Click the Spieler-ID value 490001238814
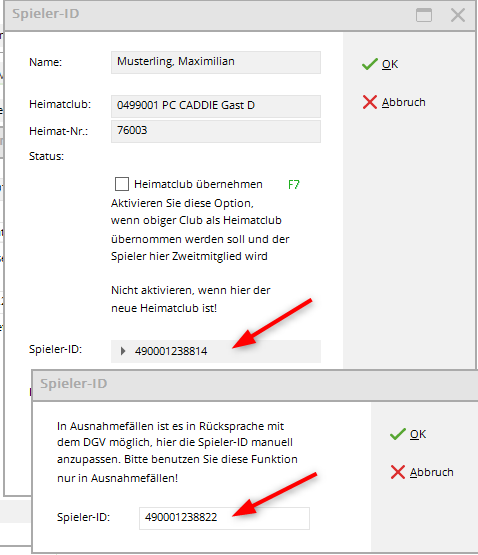Image resolution: width=478 pixels, height=555 pixels. pos(171,351)
